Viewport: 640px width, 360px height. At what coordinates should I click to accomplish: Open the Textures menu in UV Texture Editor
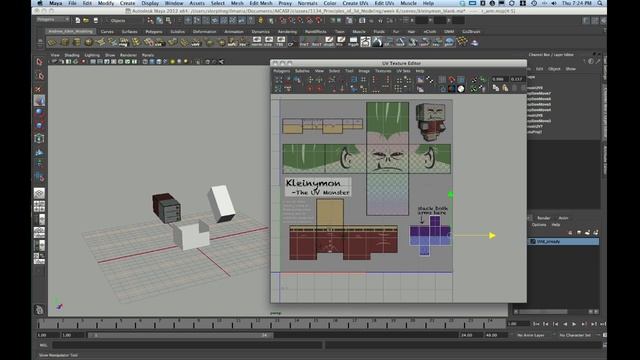pos(383,71)
